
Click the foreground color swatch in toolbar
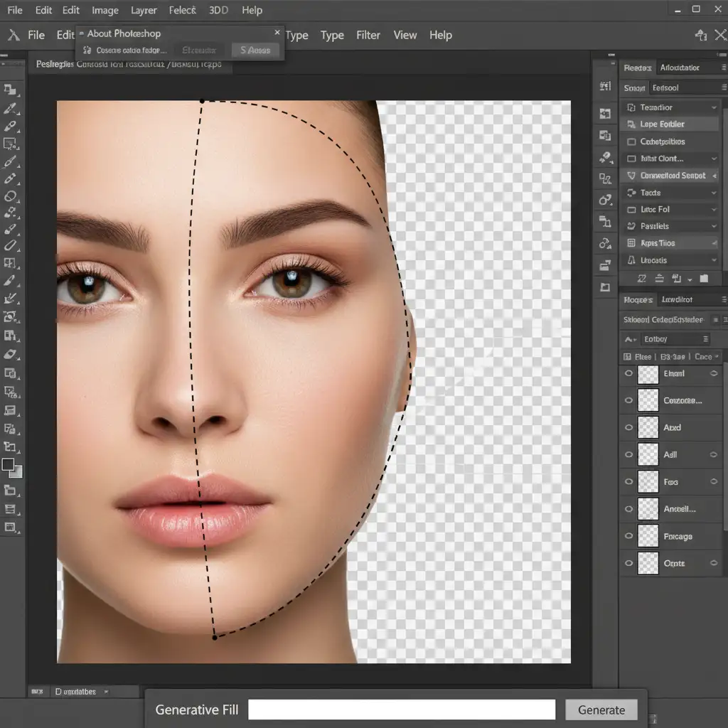coord(9,465)
